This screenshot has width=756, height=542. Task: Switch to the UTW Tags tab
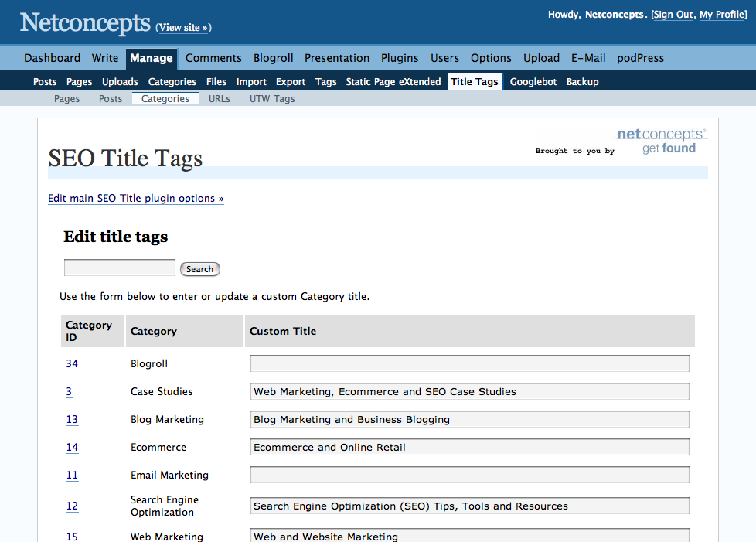tap(272, 99)
